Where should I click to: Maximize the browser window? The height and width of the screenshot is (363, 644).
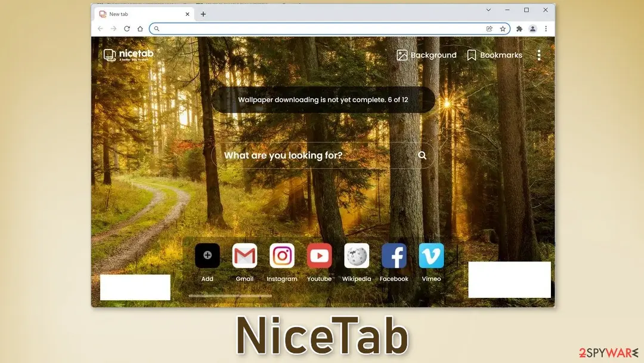coord(527,10)
